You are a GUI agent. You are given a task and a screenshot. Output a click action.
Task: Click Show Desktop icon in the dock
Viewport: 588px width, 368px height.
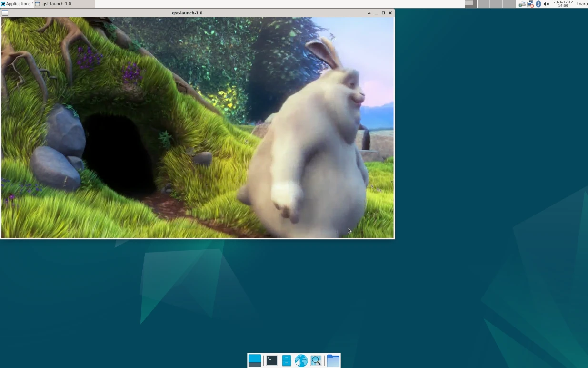click(255, 360)
